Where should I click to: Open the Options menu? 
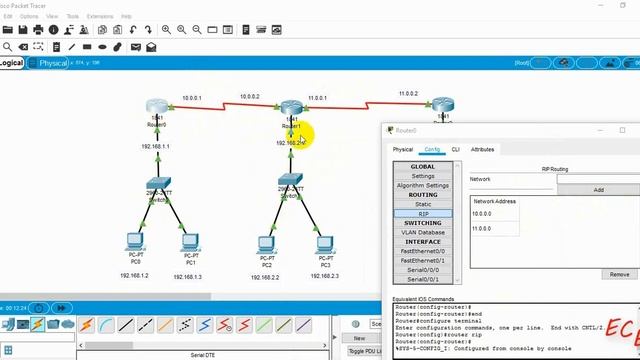pos(29,16)
